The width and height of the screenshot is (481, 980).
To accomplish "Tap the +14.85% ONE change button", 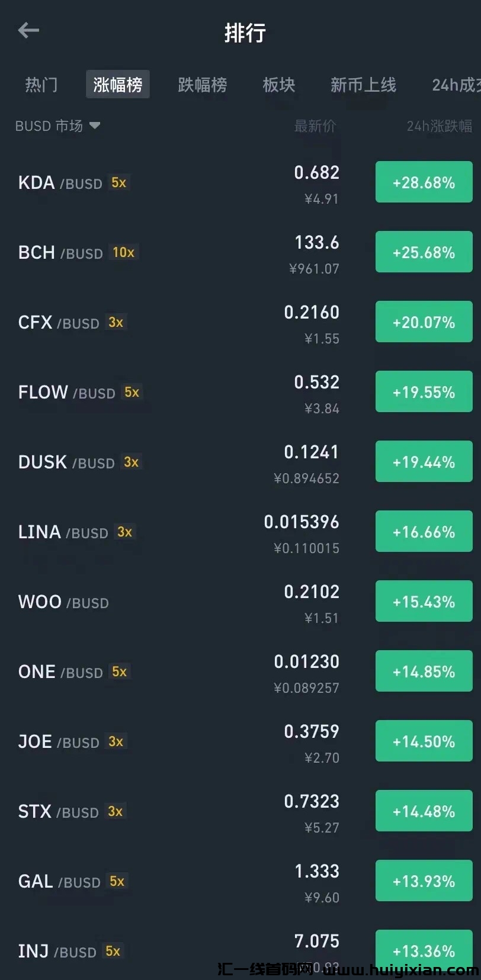I will [x=424, y=671].
